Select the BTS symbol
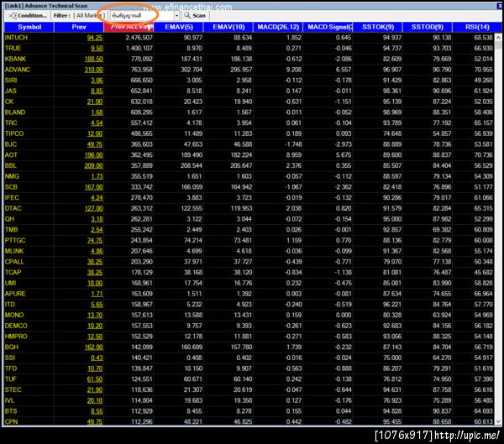This screenshot has width=504, height=444. [x=11, y=411]
